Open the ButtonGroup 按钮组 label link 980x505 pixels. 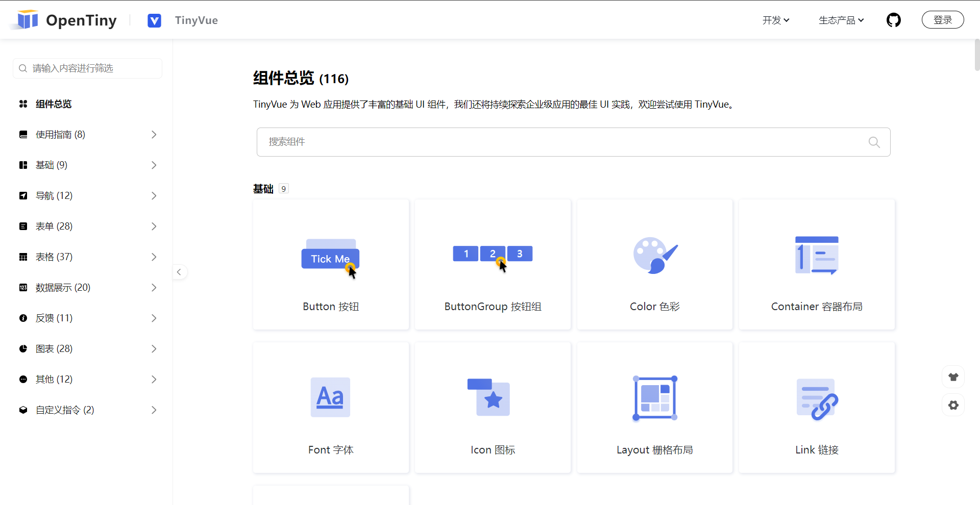493,307
